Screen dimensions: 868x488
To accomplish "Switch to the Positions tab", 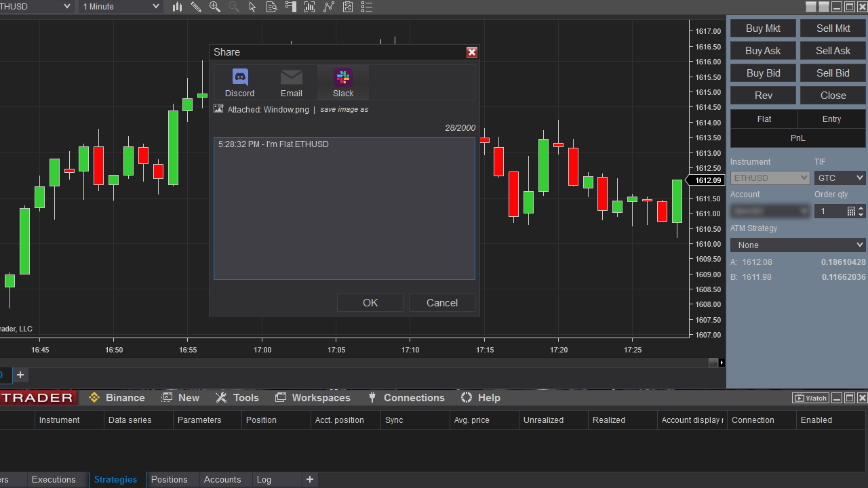I will click(169, 479).
